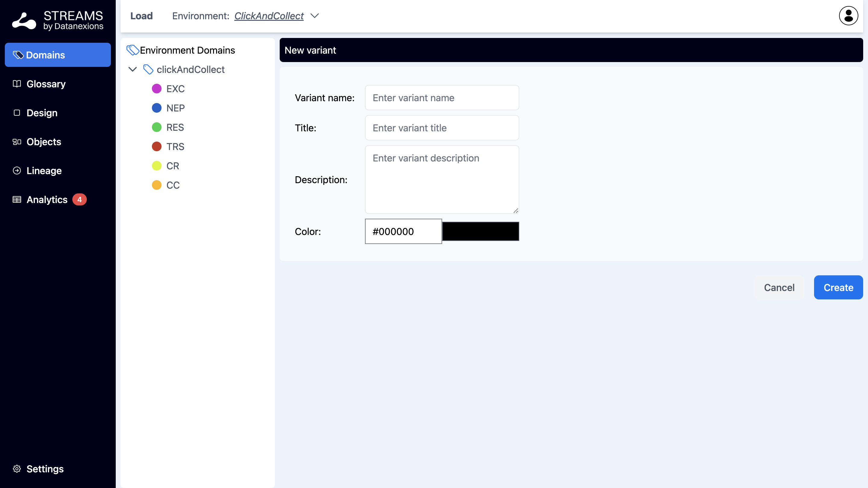Select the TRS variant in tree
This screenshot has width=868, height=488.
coord(175,146)
